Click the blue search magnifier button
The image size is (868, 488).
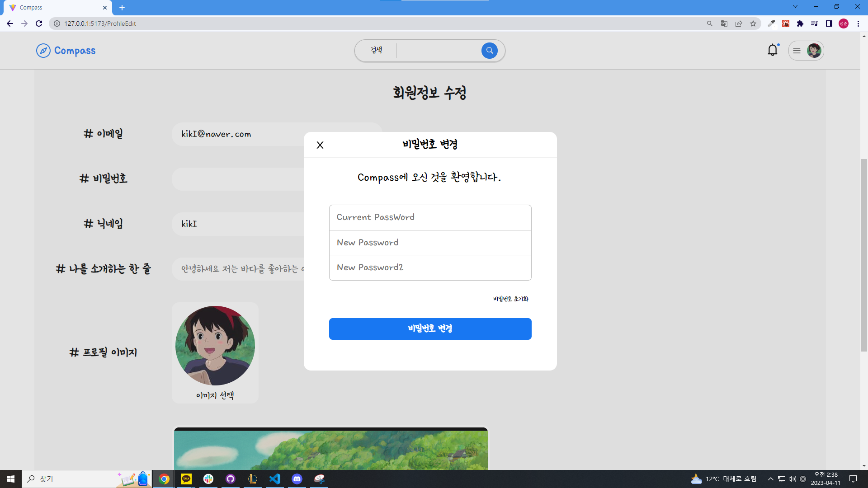click(489, 51)
